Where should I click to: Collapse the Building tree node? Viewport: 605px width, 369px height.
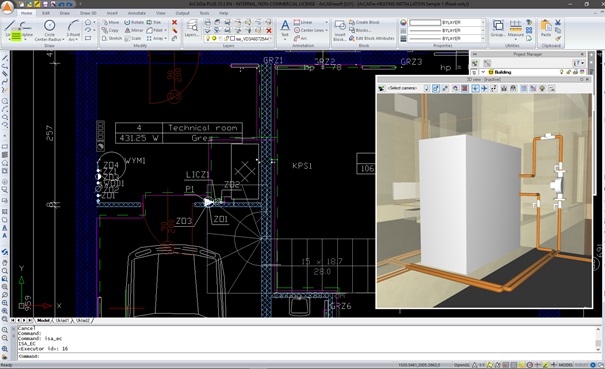coord(483,72)
